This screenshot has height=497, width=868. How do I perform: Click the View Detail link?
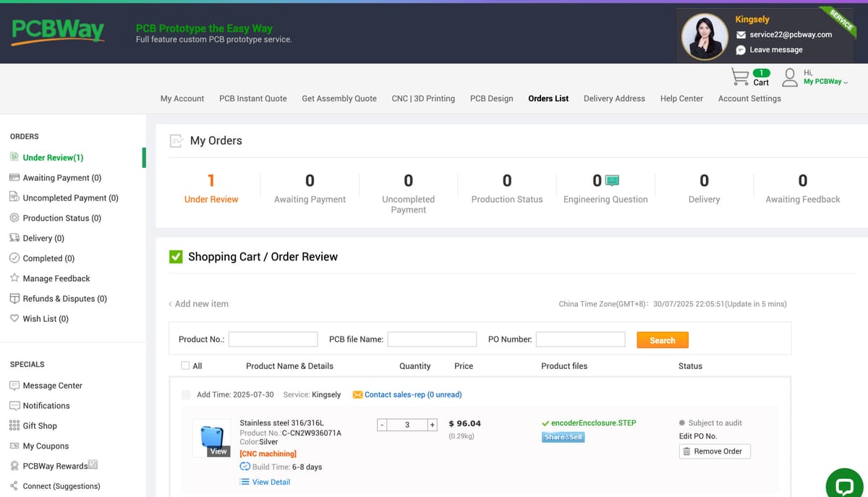[x=271, y=482]
